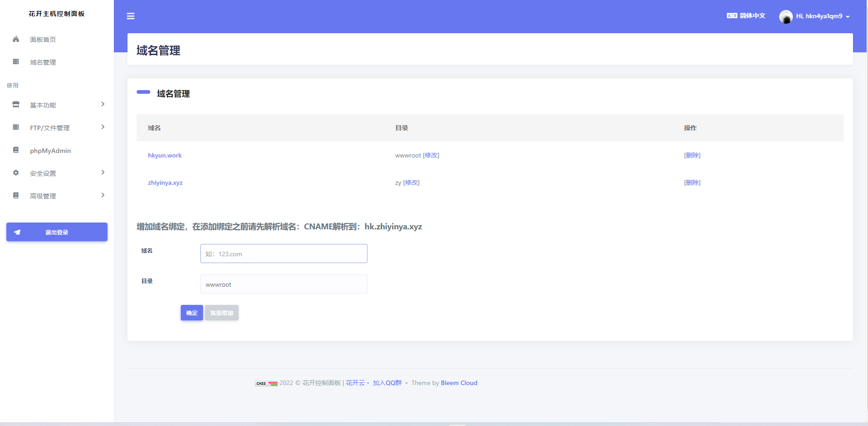Viewport: 868px width, 426px height.
Task: Open the 安全设置 sidebar menu
Action: point(43,173)
